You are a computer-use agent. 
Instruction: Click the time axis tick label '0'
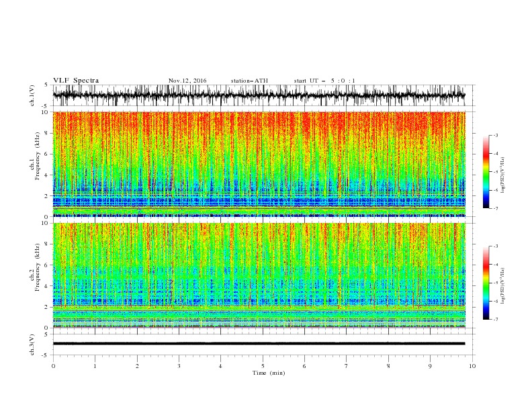[53, 366]
